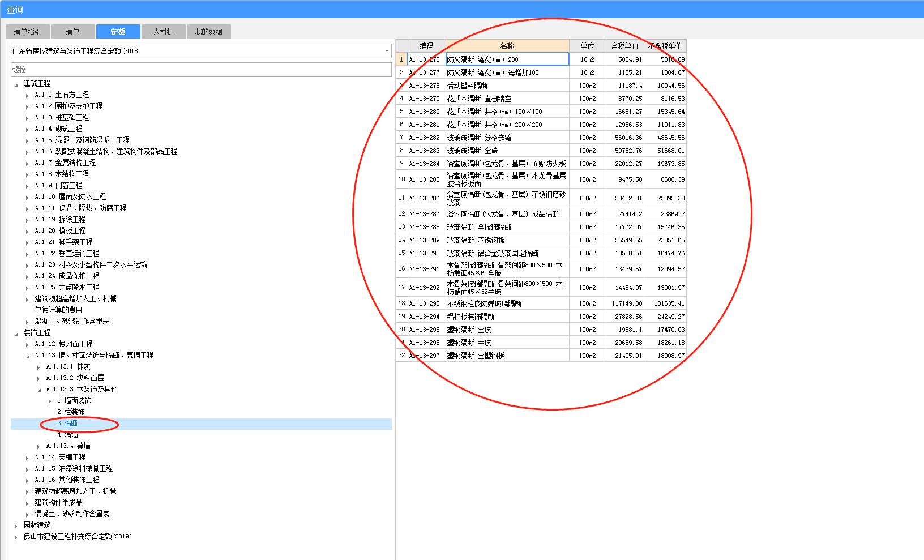Select A.1.15 油漆涂料裱糊工程 item

(x=74, y=468)
